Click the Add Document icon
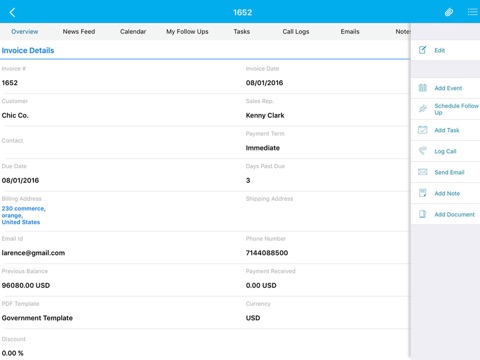480x360 pixels. 422,214
